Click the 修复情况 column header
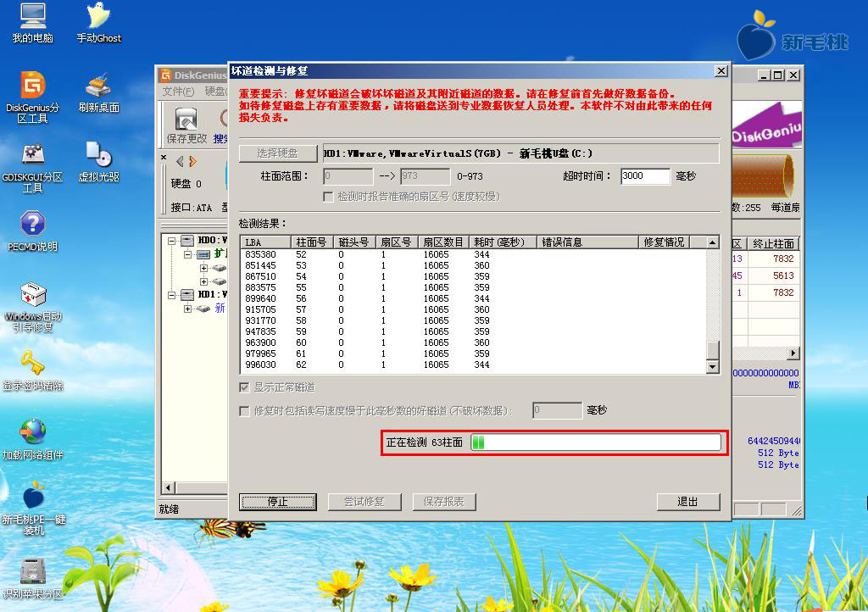Screen dimensions: 868x612 coord(664,242)
